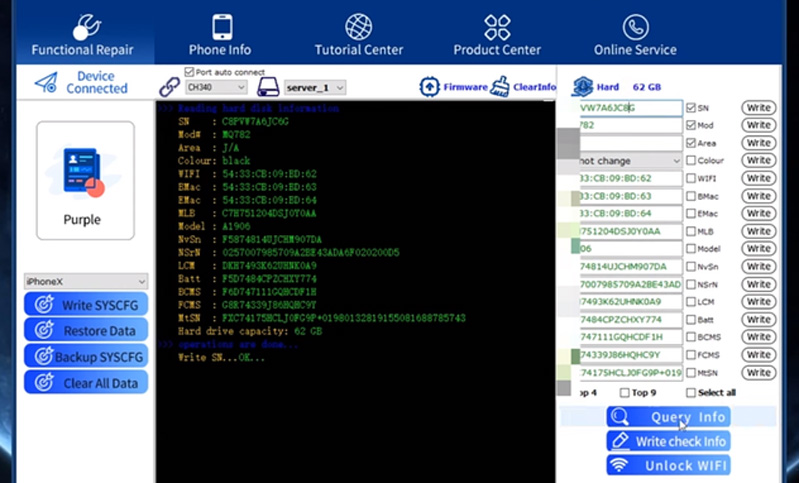
Task: Uncheck the SN checkbox
Action: pyautogui.click(x=691, y=108)
